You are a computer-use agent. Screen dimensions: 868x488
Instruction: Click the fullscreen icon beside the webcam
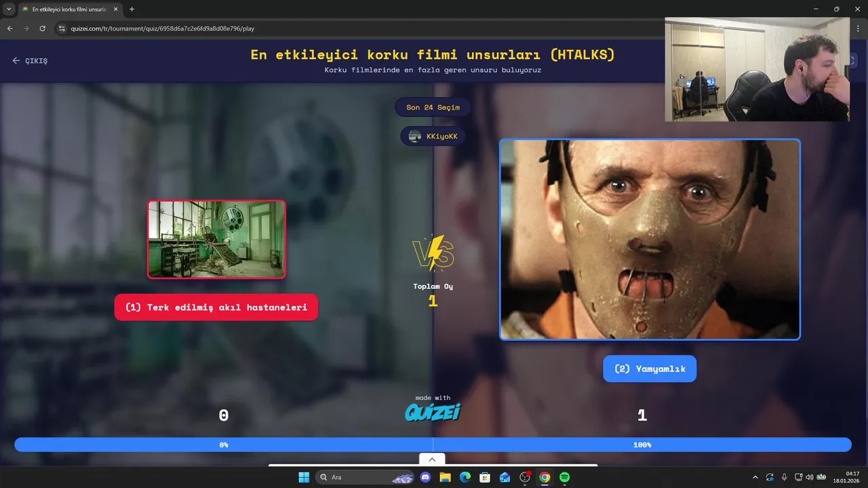point(852,60)
